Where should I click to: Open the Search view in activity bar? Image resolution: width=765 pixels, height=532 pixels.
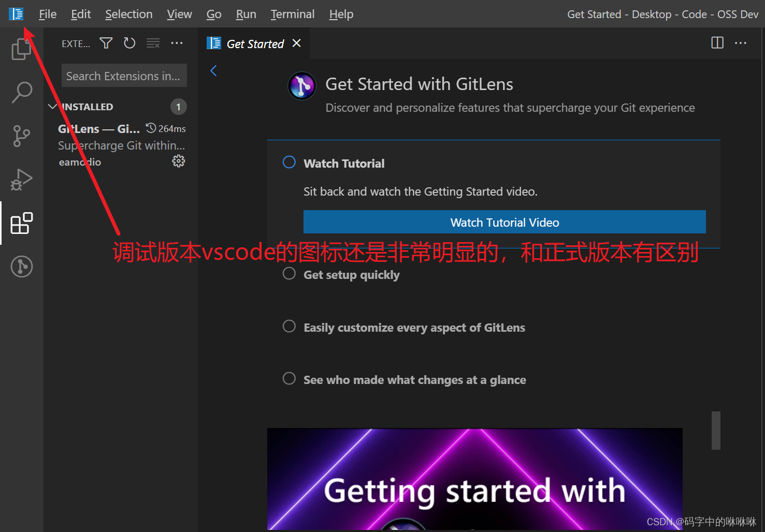22,93
